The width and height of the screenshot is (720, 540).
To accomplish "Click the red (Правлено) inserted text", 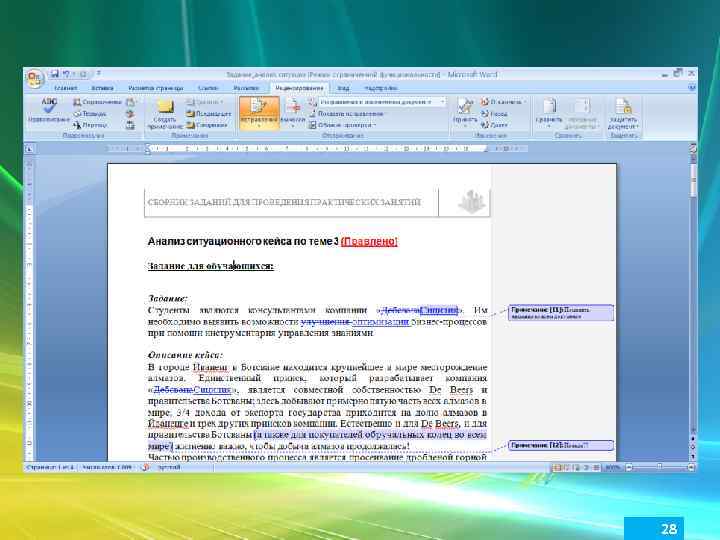I will pyautogui.click(x=369, y=242).
